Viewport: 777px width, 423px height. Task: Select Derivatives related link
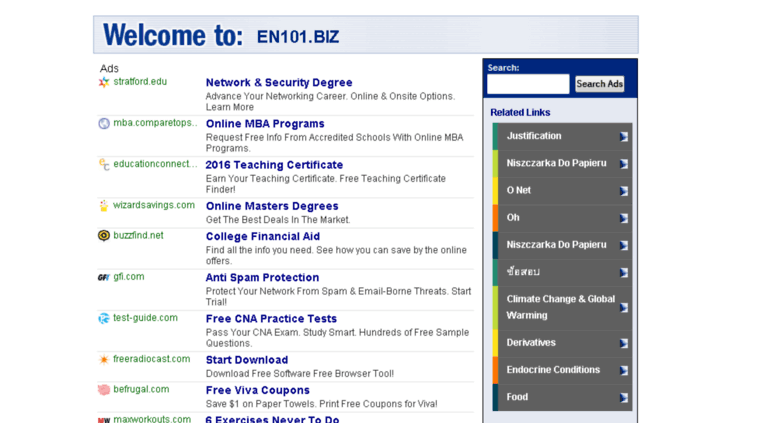click(x=531, y=342)
